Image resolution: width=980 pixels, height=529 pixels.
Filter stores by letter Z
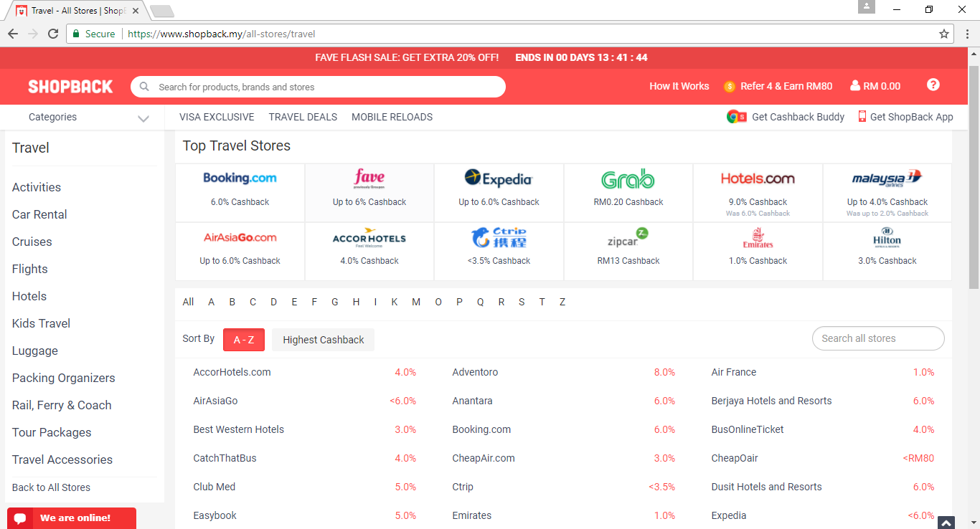(562, 302)
